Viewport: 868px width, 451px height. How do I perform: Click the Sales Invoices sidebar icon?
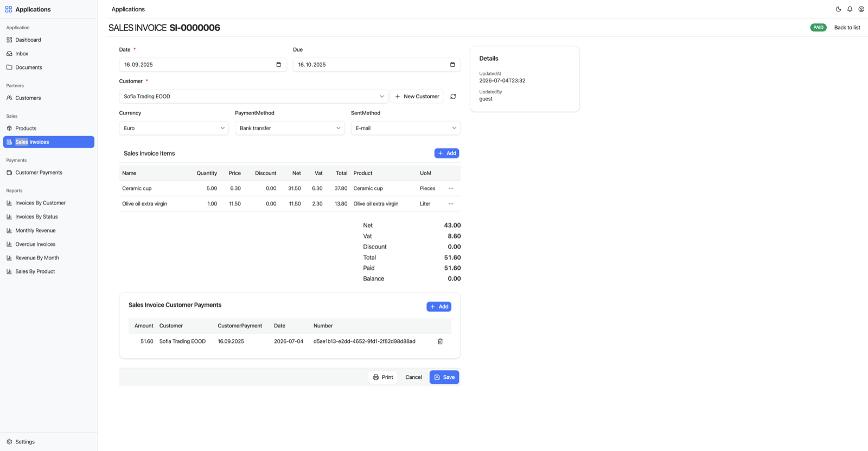(9, 142)
